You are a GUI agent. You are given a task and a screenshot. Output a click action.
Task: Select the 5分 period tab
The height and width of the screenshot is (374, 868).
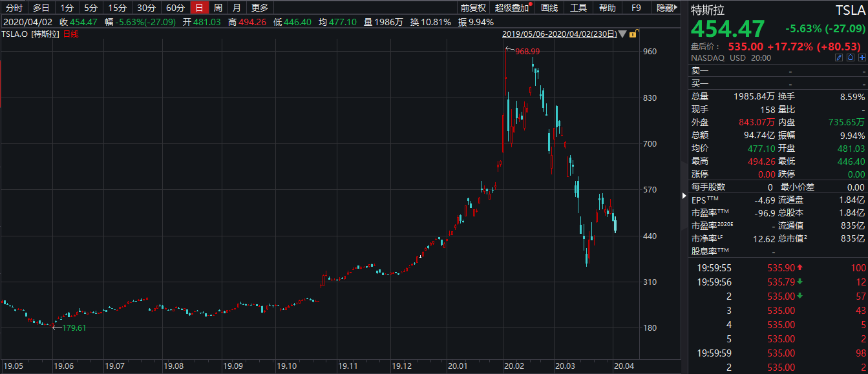(91, 8)
